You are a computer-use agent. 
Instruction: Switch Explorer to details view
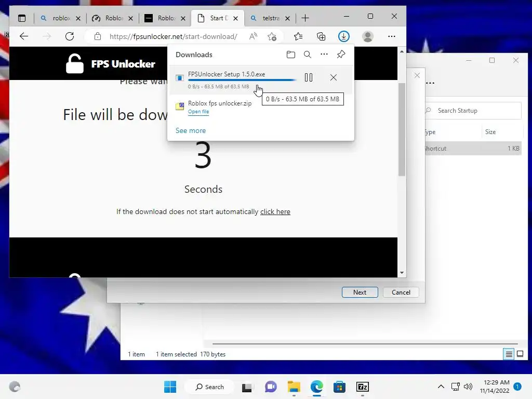point(509,354)
